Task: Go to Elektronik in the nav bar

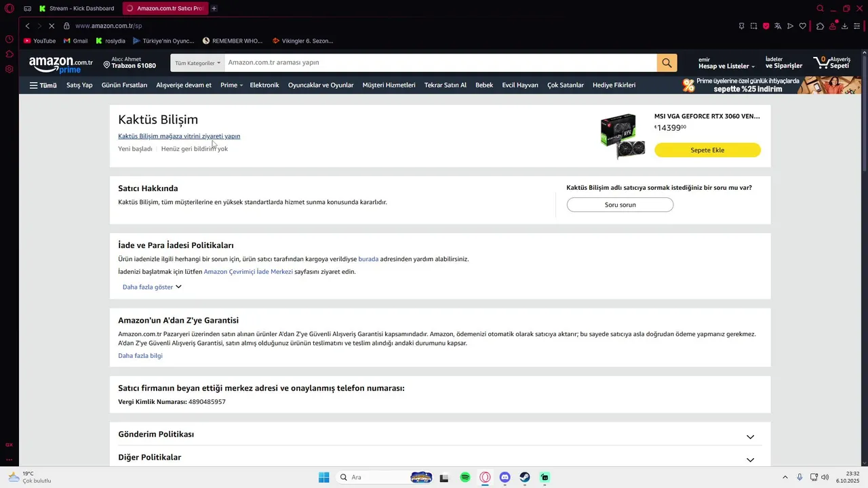Action: 264,85
